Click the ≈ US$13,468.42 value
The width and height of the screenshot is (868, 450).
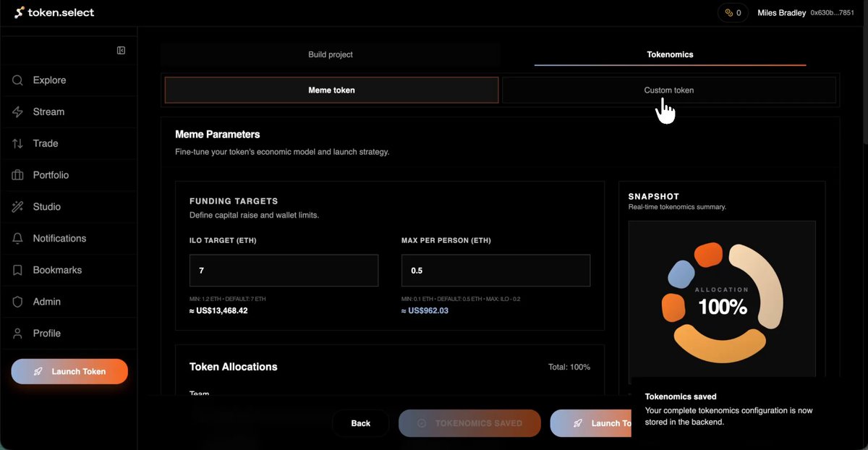point(218,311)
